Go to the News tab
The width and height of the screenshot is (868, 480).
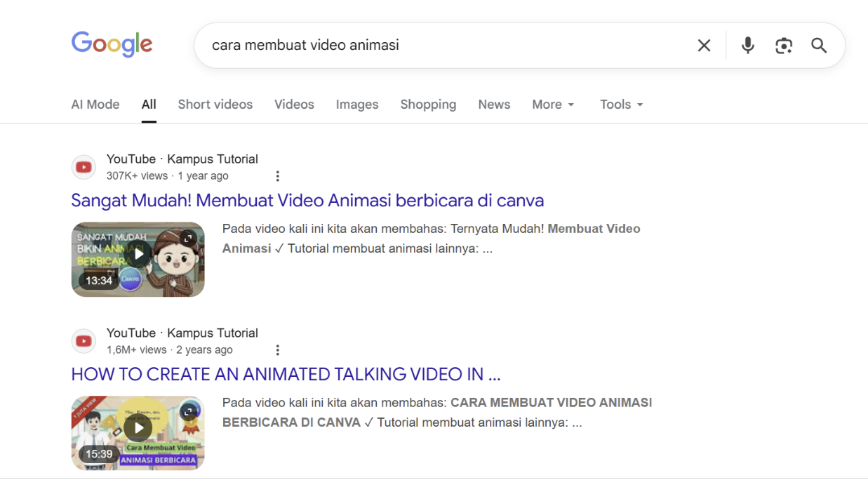click(494, 105)
